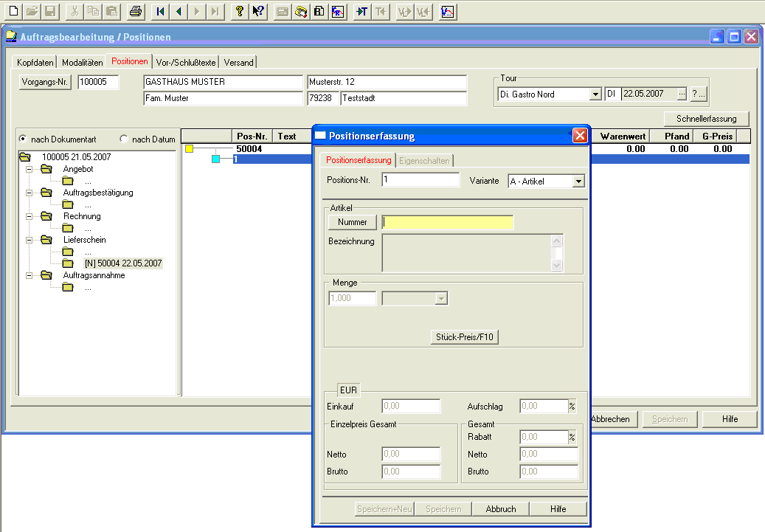765x532 pixels.
Task: Select the 'nach Datum' radio button
Action: (123, 139)
